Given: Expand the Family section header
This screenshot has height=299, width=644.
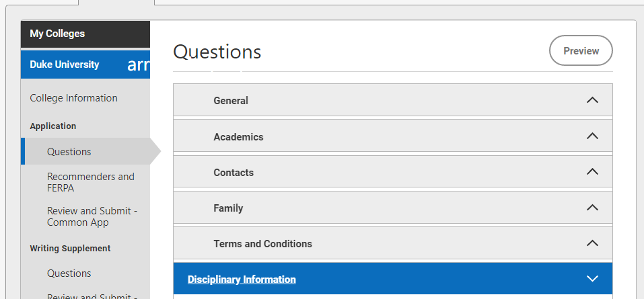Looking at the screenshot, I should click(392, 208).
